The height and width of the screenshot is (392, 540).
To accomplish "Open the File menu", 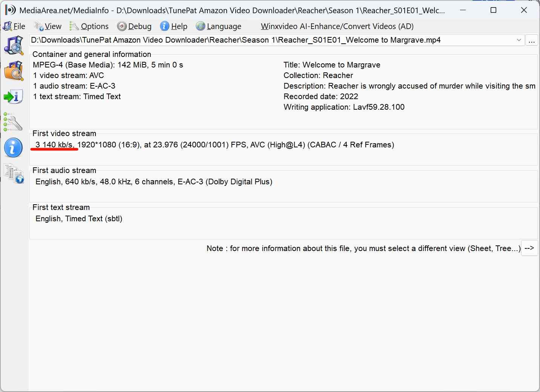I will 17,26.
